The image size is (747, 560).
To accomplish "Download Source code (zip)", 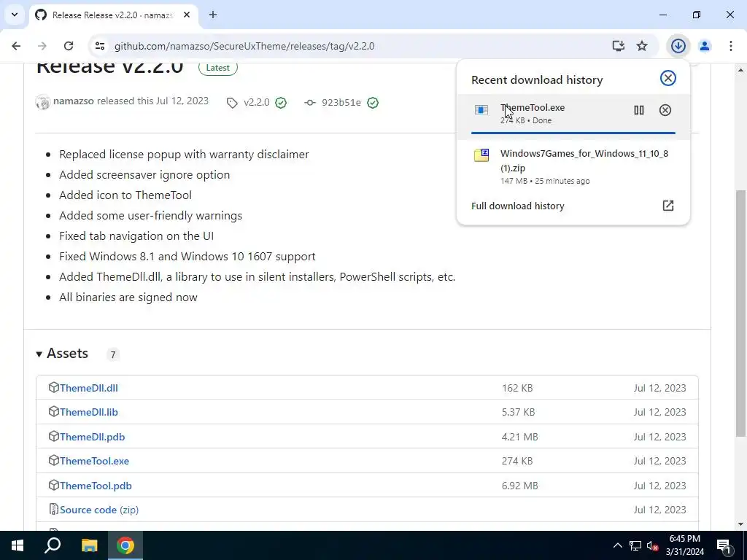I will pyautogui.click(x=99, y=510).
